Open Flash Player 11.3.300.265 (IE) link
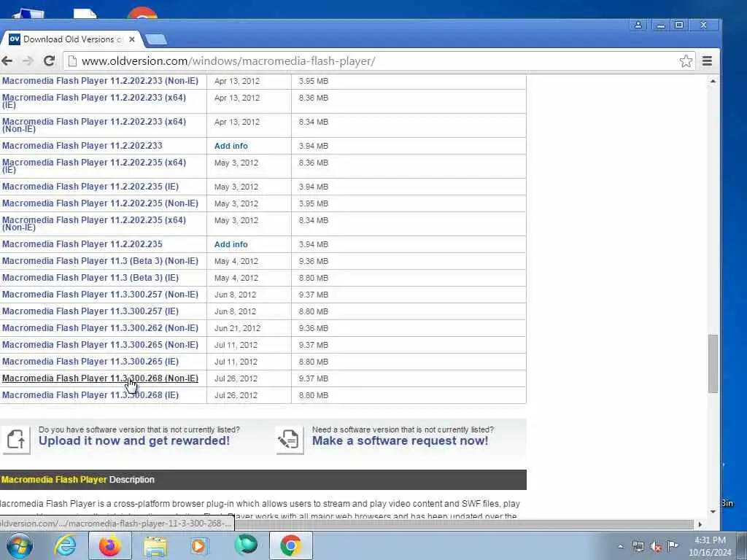 click(90, 362)
